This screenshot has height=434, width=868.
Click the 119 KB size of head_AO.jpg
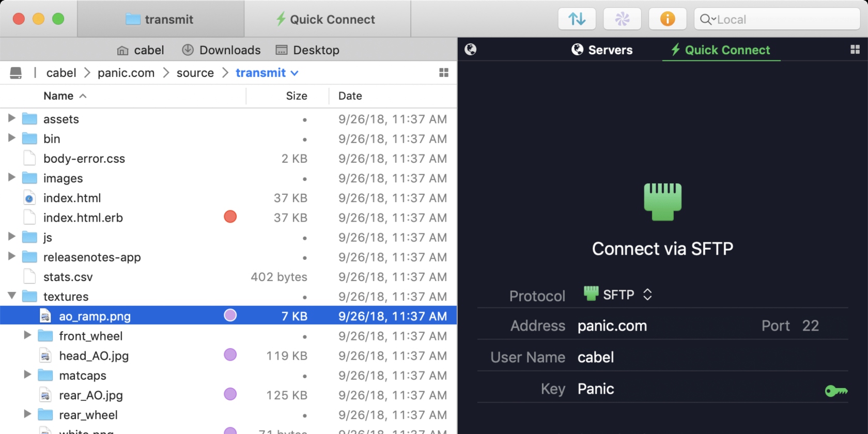(x=287, y=356)
